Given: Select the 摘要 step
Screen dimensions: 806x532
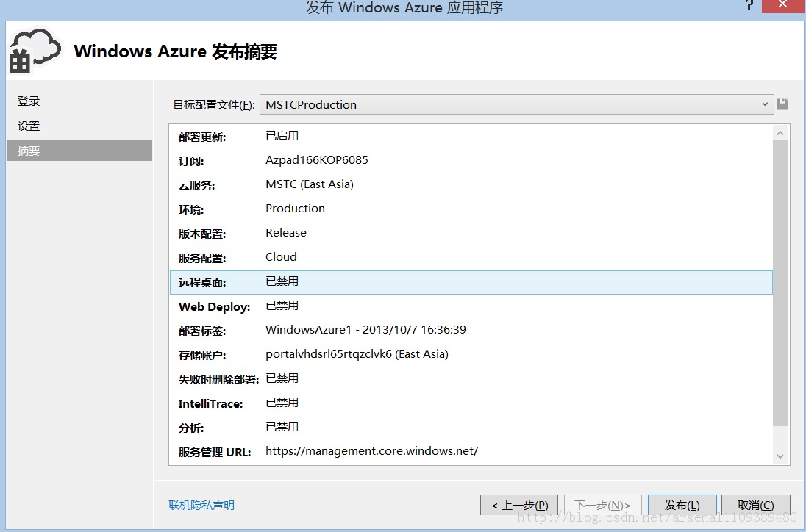Looking at the screenshot, I should (79, 151).
